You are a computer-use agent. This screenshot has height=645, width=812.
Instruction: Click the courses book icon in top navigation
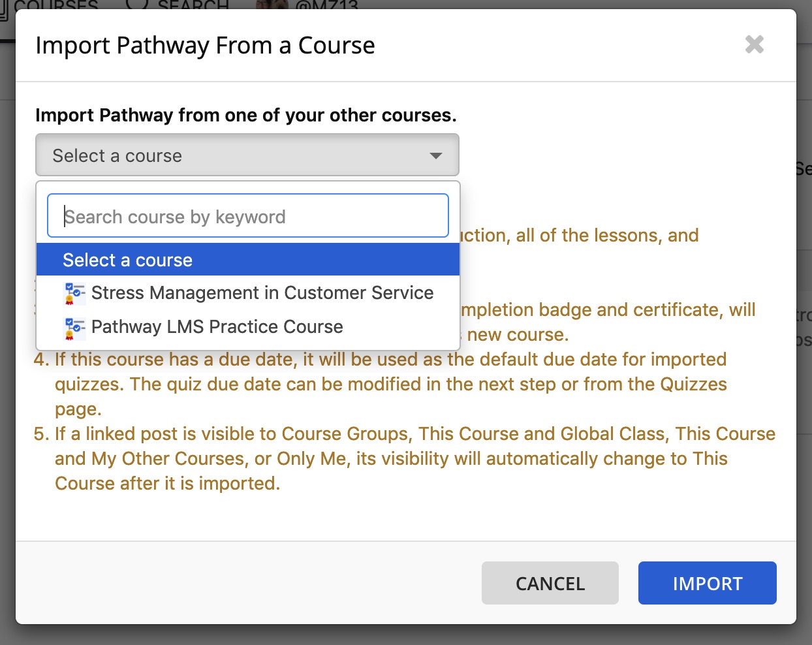pos(4,5)
